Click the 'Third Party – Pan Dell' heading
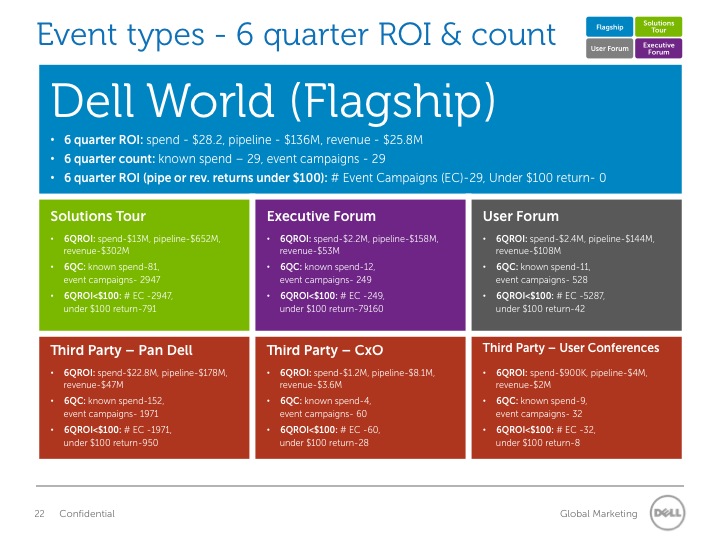 coord(121,350)
